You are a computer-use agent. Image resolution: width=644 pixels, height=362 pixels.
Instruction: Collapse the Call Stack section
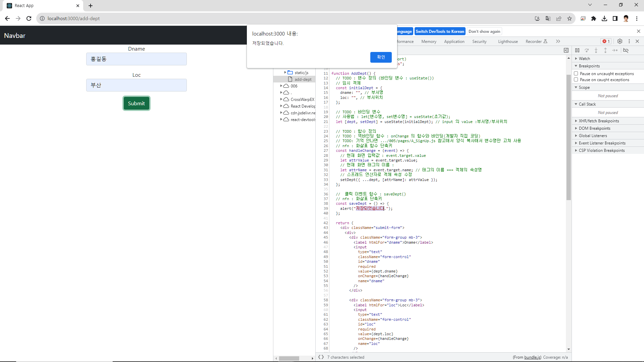[587, 104]
